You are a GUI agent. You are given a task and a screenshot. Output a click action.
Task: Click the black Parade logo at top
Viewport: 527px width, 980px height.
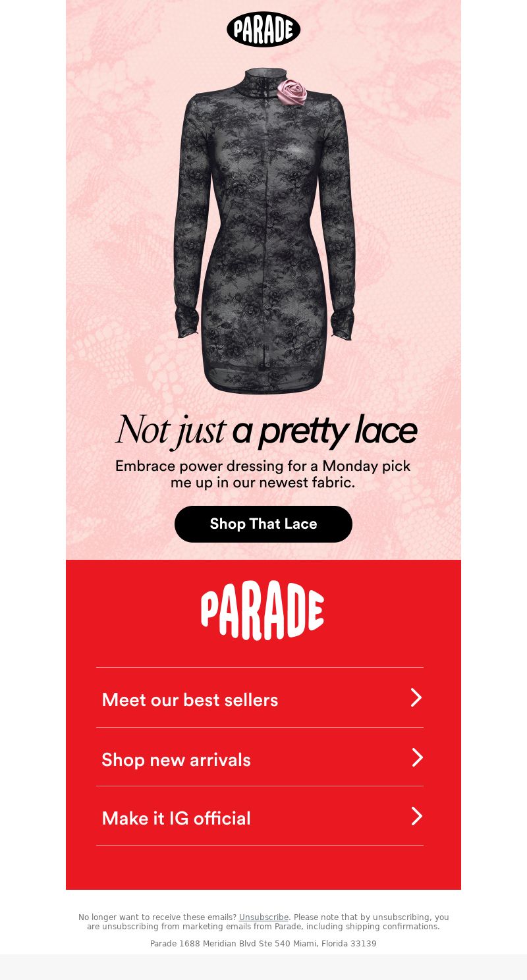(x=263, y=29)
